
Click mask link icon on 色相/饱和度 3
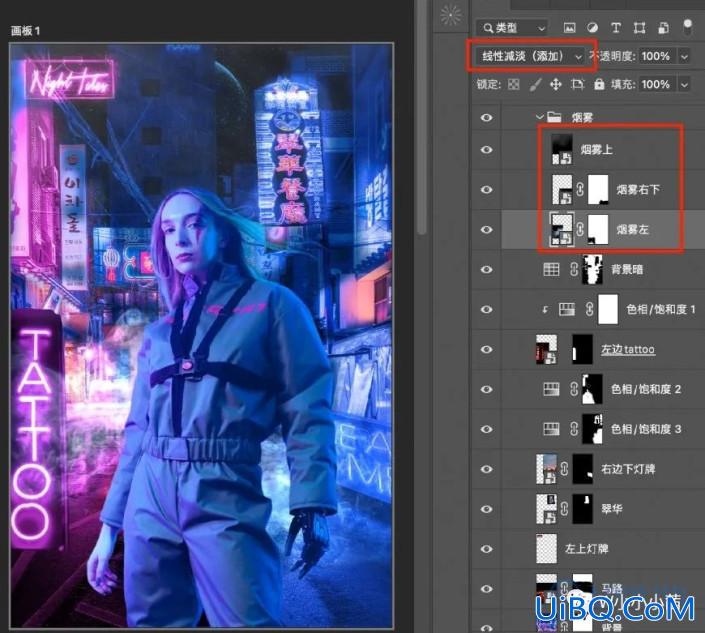coord(574,429)
